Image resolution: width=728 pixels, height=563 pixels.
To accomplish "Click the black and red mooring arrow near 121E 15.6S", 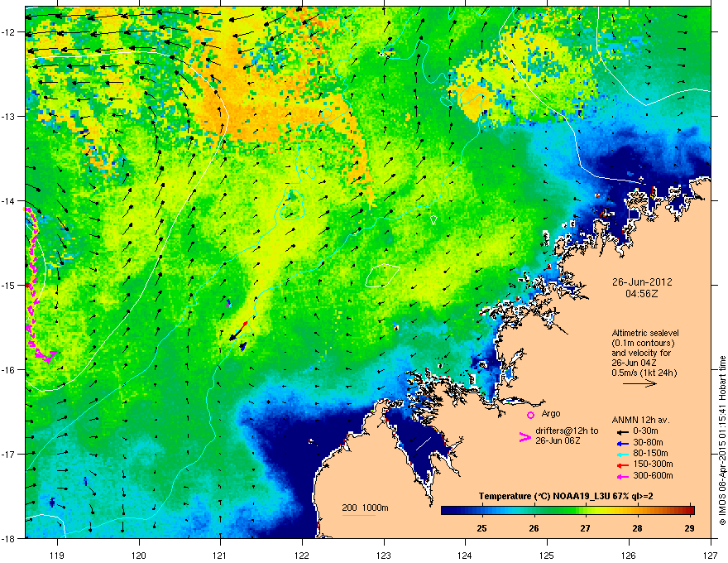I will tap(238, 330).
